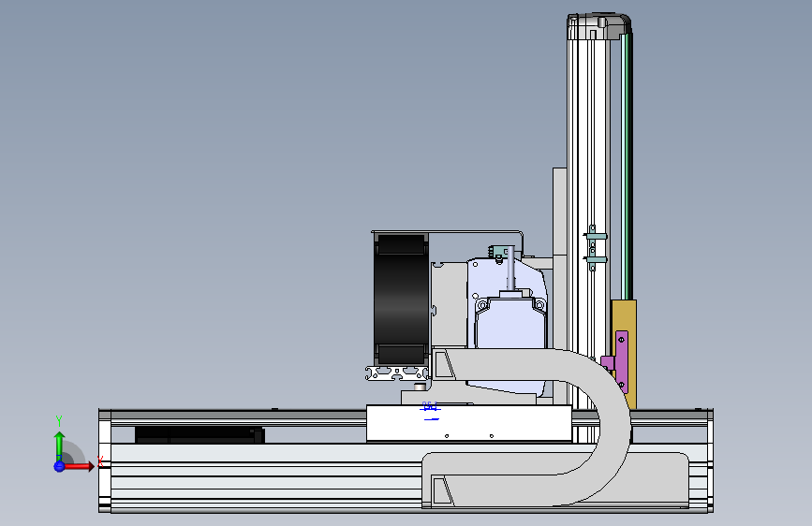Click the blue Z axis ball of triad
The image size is (812, 526).
59,466
